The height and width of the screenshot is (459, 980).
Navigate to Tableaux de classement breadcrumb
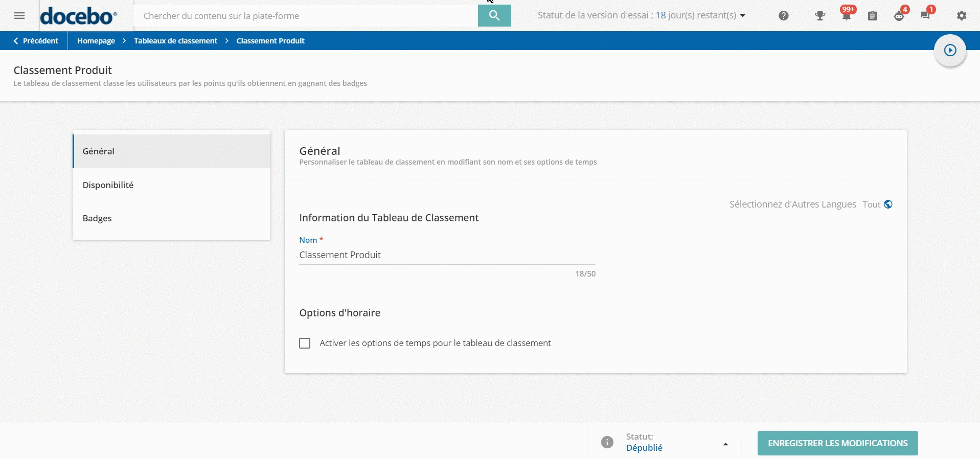pyautogui.click(x=175, y=41)
